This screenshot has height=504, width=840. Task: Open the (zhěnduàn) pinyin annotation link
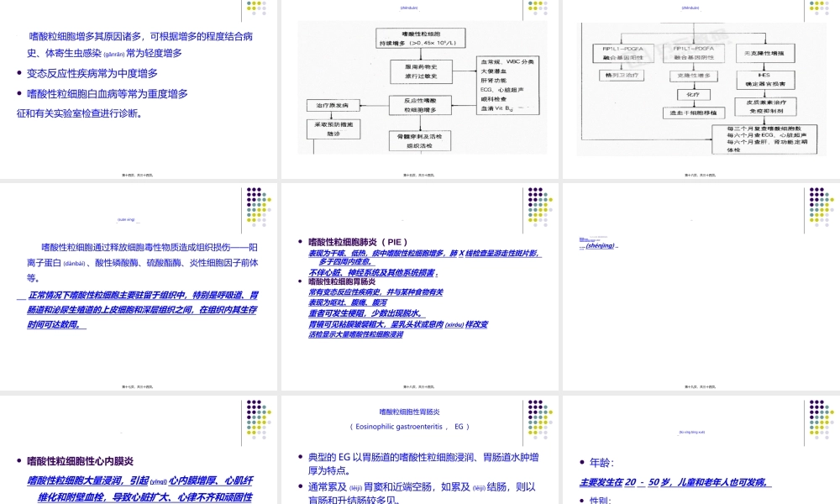410,8
